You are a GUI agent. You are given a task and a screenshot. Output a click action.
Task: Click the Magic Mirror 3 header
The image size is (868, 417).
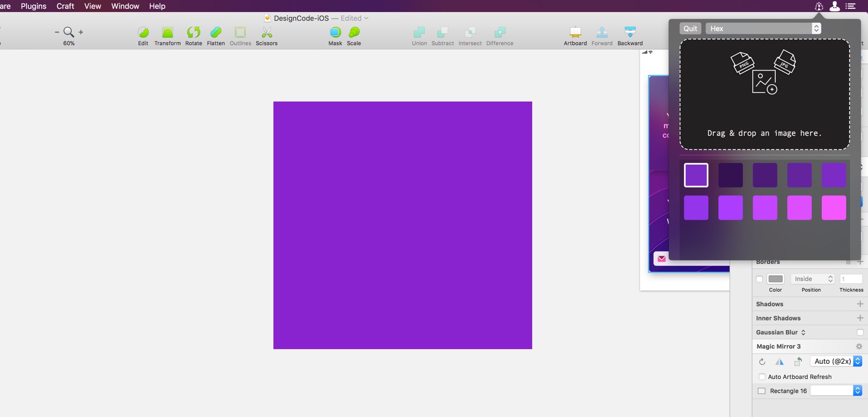[778, 346]
